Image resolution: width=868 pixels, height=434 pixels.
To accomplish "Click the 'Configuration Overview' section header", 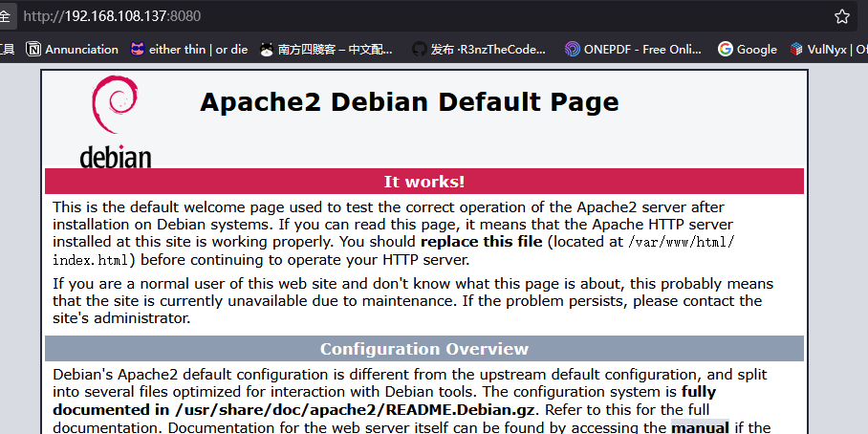I will [424, 349].
